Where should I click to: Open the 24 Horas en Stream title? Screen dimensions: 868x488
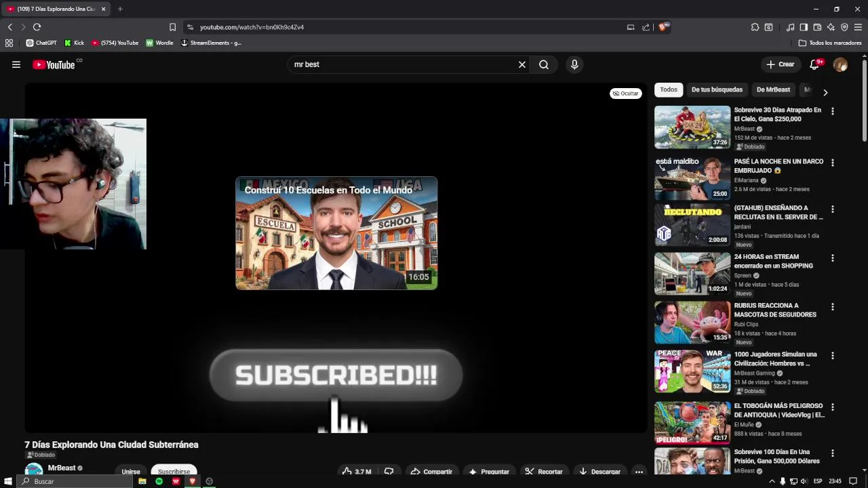773,261
